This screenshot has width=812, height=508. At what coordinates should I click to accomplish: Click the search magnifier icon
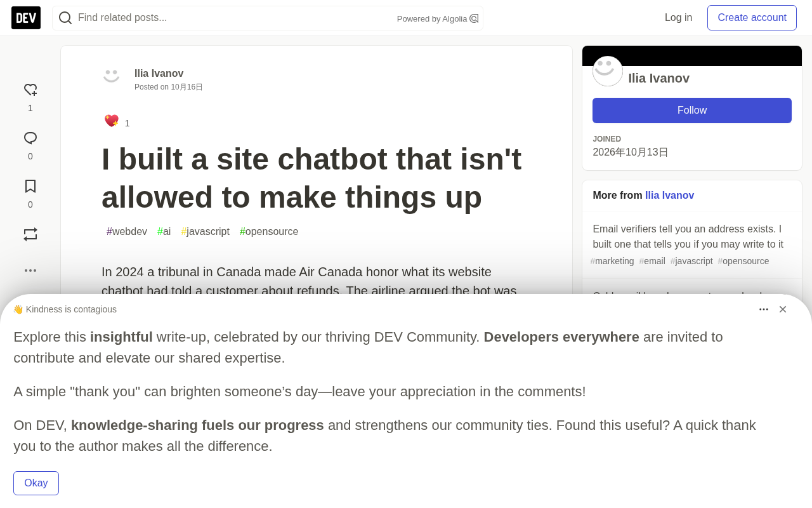pyautogui.click(x=65, y=18)
